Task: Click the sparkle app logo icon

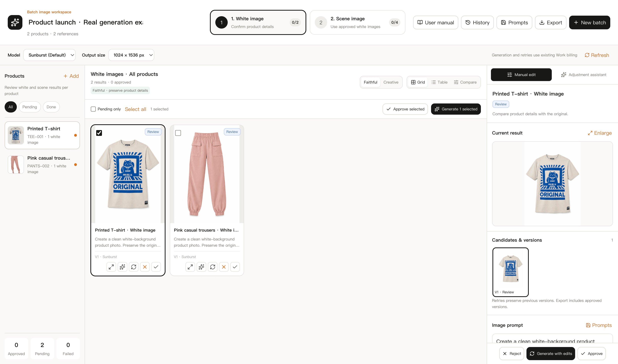Action: tap(15, 22)
